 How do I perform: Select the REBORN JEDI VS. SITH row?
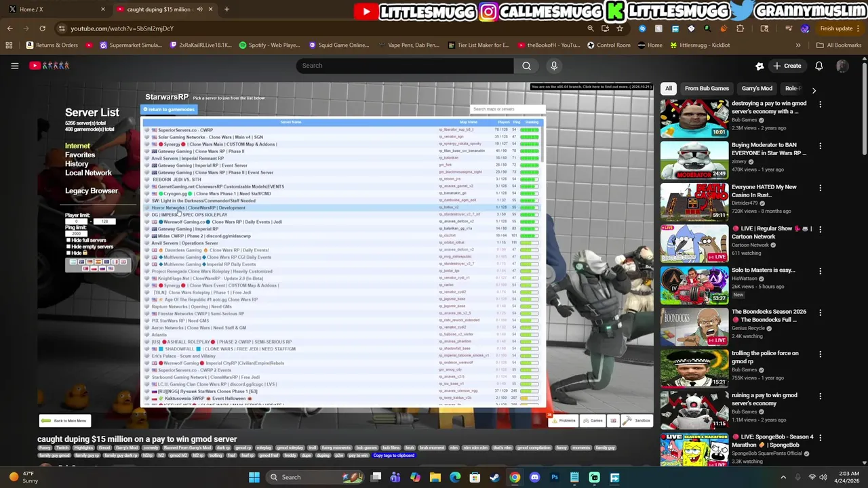pos(342,180)
